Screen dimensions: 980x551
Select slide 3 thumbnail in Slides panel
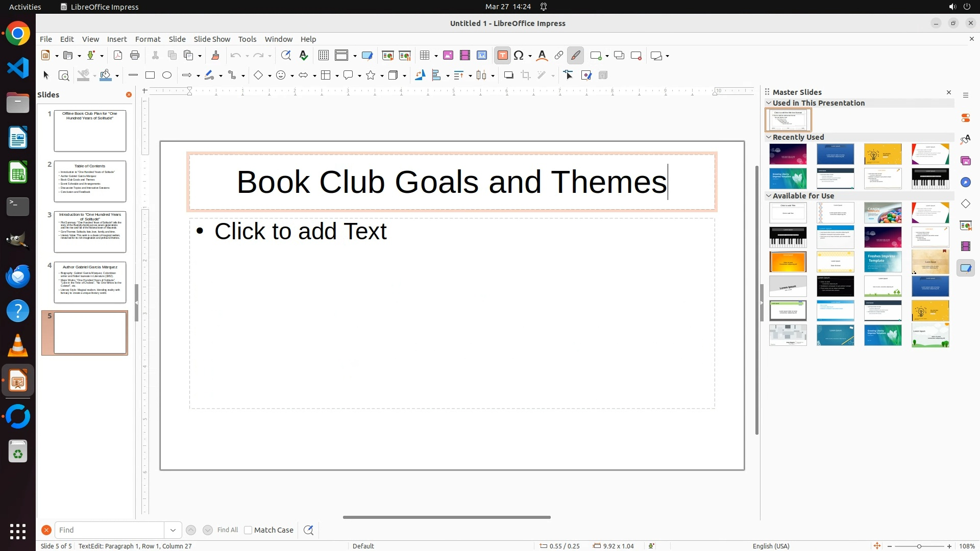90,232
